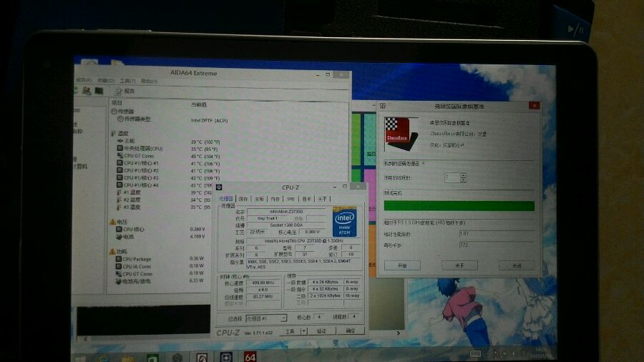Switch to the 关于 tab in CPU-Z
644x362 pixels.
pos(322,199)
